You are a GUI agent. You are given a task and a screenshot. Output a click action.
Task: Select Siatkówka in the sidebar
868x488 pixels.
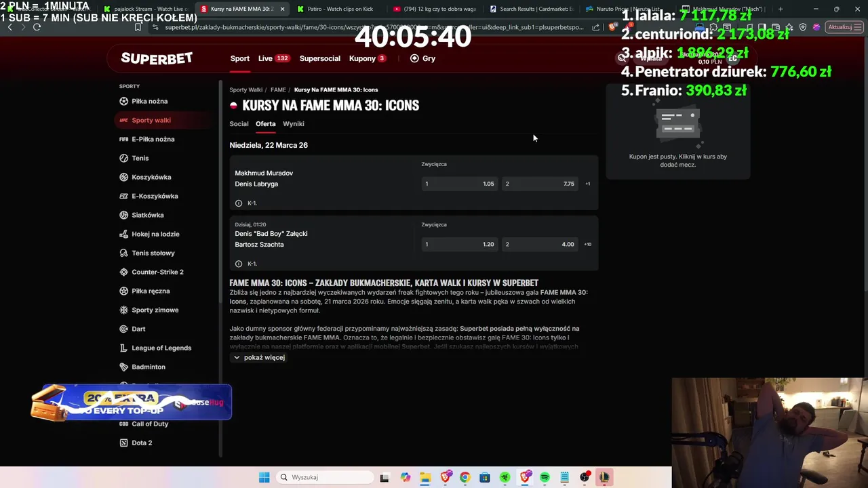tap(141, 215)
